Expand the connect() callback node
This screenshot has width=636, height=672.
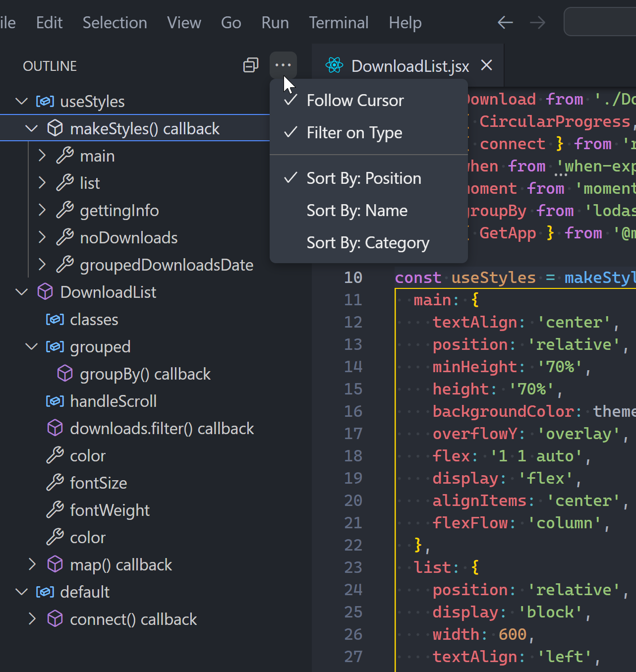click(32, 619)
